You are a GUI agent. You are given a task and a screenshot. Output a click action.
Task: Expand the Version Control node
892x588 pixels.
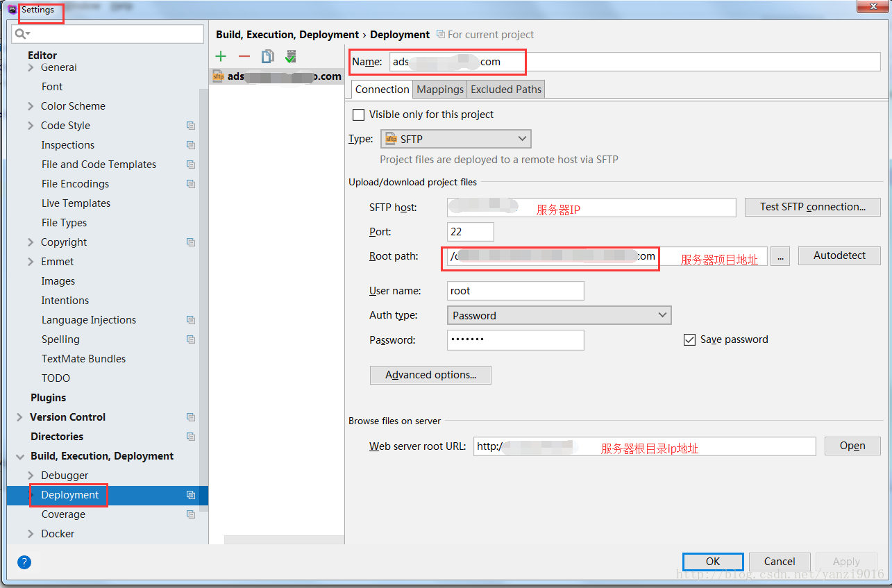click(19, 417)
